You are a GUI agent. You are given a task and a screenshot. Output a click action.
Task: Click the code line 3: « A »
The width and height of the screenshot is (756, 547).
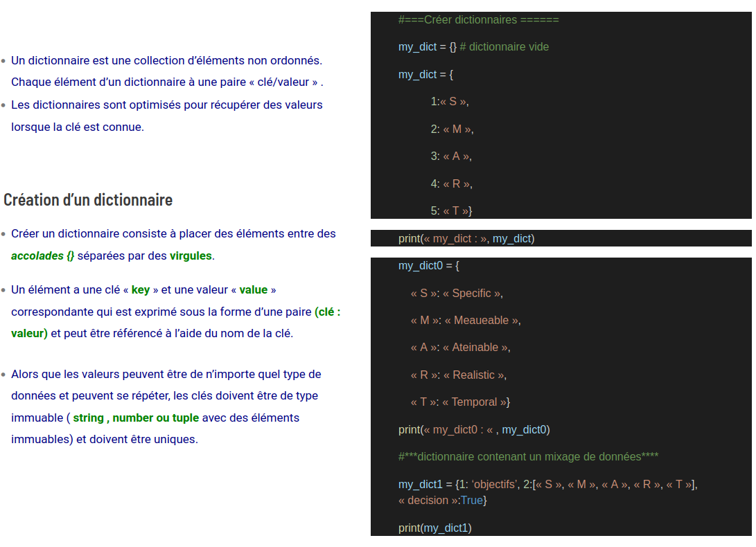point(450,156)
